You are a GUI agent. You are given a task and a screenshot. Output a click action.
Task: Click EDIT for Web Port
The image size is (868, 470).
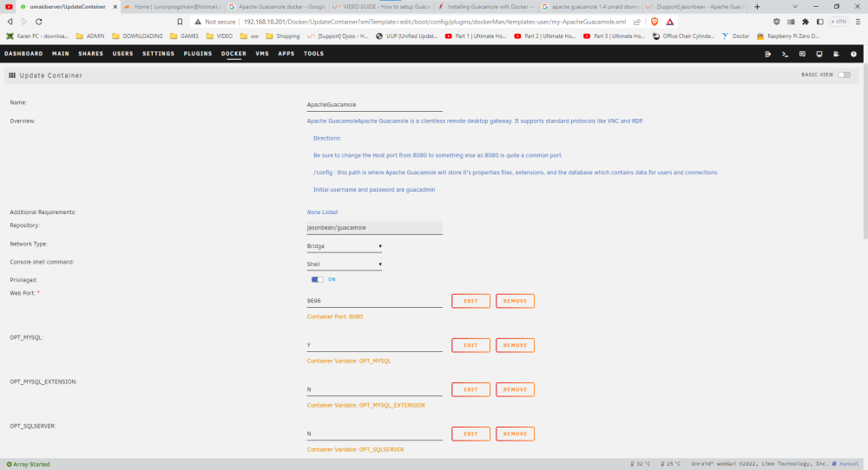[x=470, y=301]
